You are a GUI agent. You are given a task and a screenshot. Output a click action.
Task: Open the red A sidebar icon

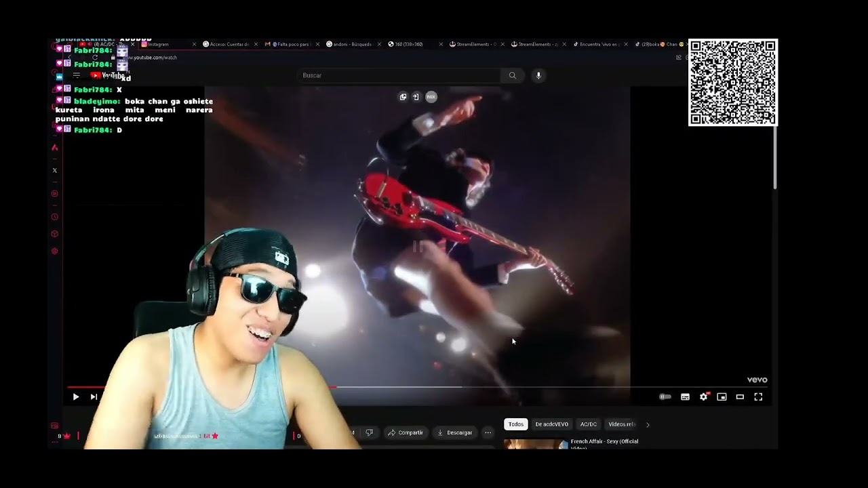pyautogui.click(x=55, y=148)
